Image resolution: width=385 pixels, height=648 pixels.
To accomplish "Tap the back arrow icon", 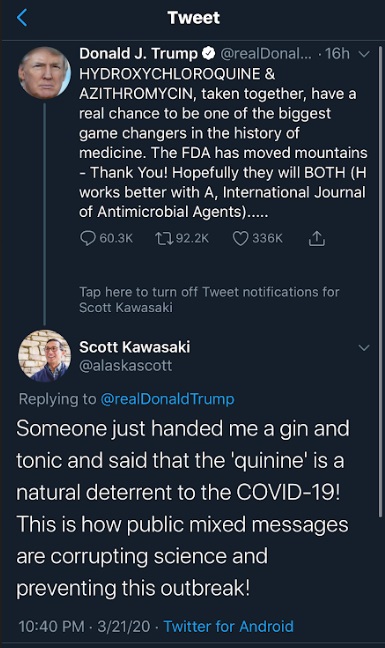I will 22,18.
